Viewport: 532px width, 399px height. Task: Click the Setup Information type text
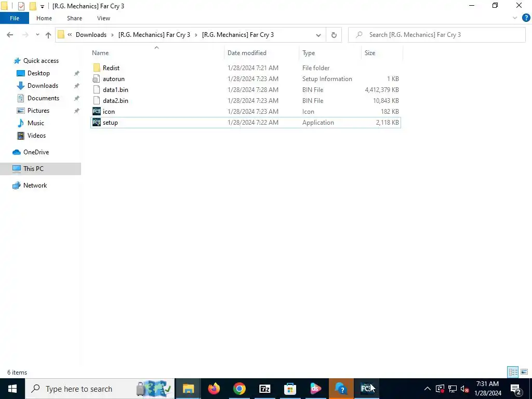tap(327, 79)
